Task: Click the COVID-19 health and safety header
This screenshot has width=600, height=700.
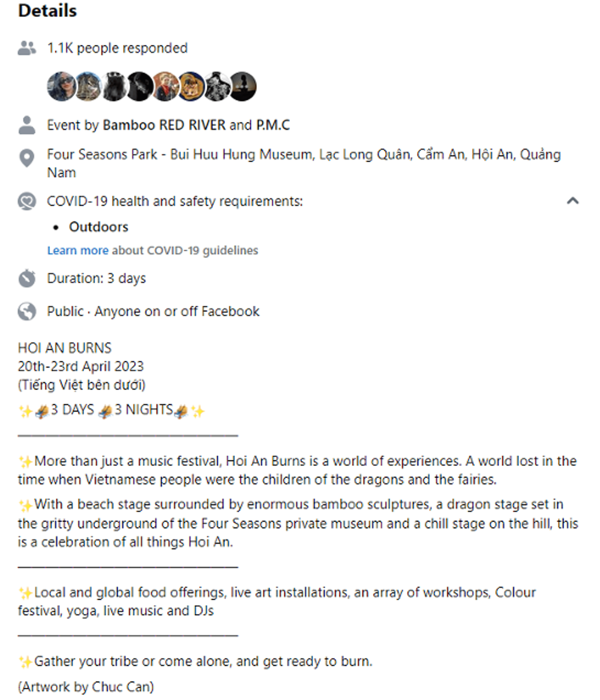Action: [175, 201]
